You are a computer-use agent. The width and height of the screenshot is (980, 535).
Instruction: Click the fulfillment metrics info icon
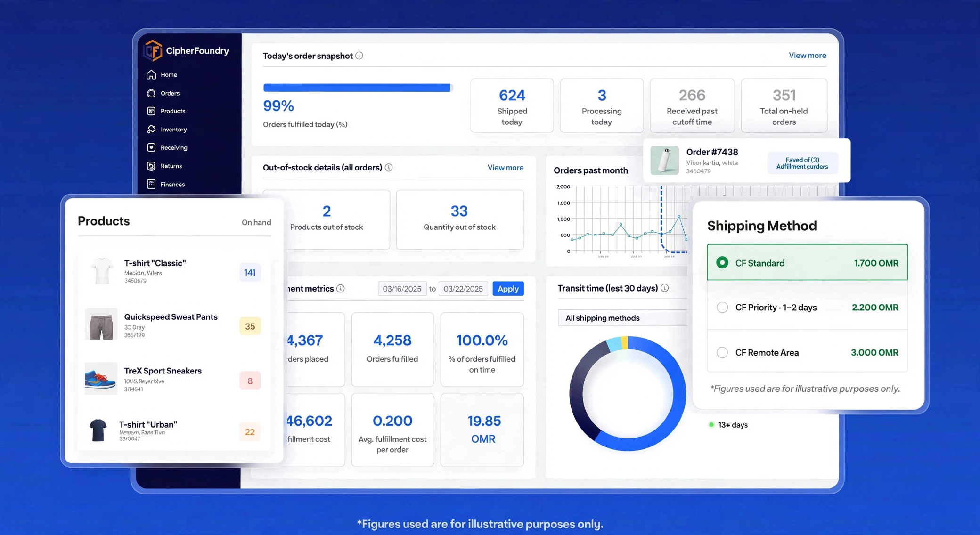click(341, 289)
